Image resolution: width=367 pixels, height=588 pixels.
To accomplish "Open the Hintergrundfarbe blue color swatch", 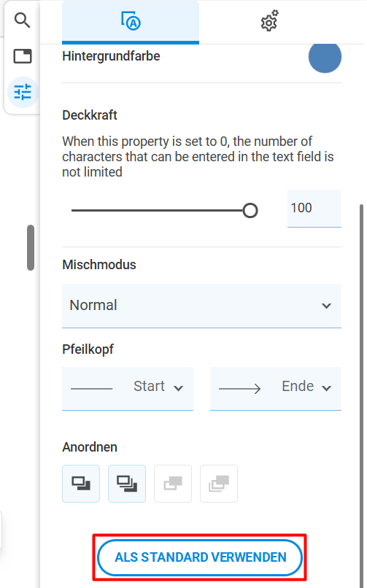I will click(x=325, y=57).
